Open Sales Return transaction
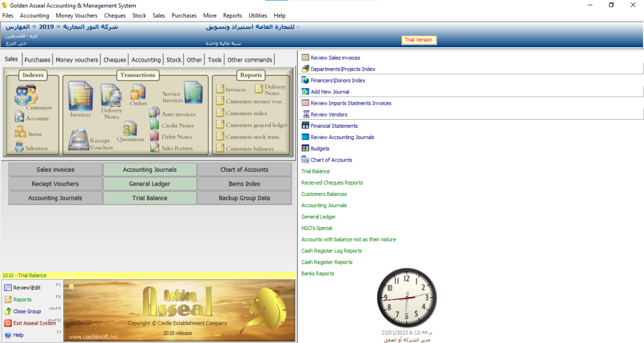Viewport: 644px width, 343px height. pyautogui.click(x=176, y=148)
